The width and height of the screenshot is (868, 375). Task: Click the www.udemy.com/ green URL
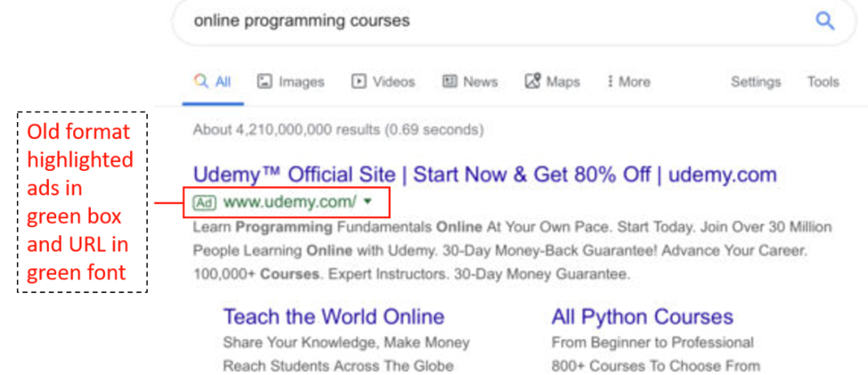coord(289,202)
